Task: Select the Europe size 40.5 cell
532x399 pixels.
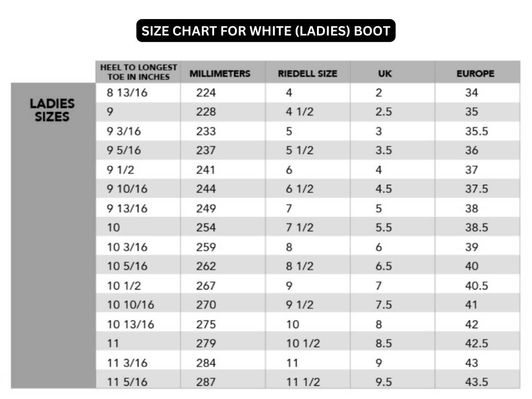Action: point(476,286)
